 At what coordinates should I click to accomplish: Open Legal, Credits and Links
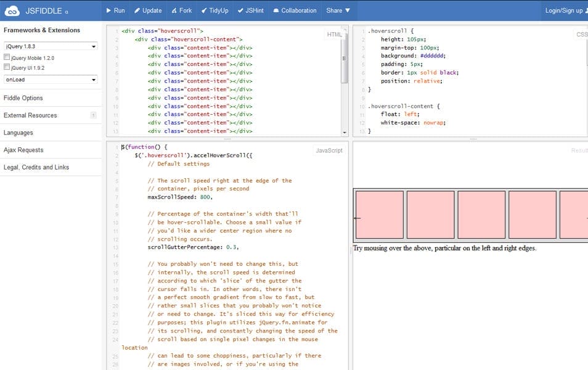point(36,167)
